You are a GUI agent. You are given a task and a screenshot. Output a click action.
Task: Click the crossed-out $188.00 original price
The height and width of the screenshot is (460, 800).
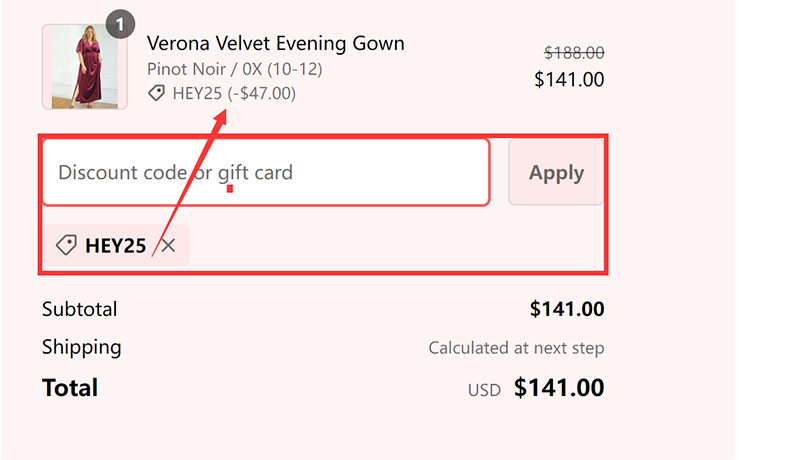pyautogui.click(x=573, y=53)
